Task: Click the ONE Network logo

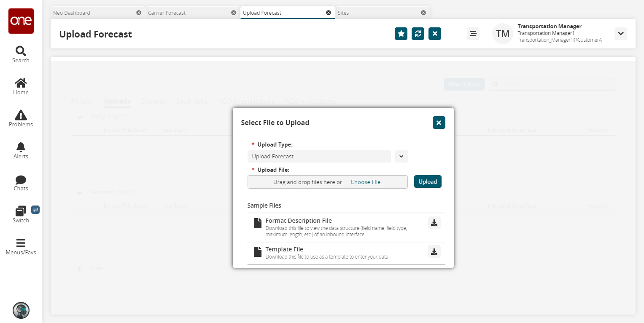Action: point(21,21)
